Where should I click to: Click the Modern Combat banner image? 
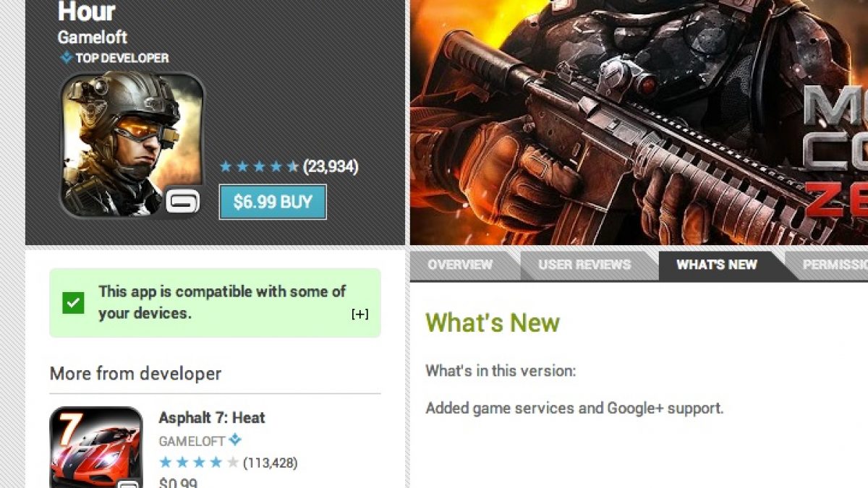(x=639, y=122)
